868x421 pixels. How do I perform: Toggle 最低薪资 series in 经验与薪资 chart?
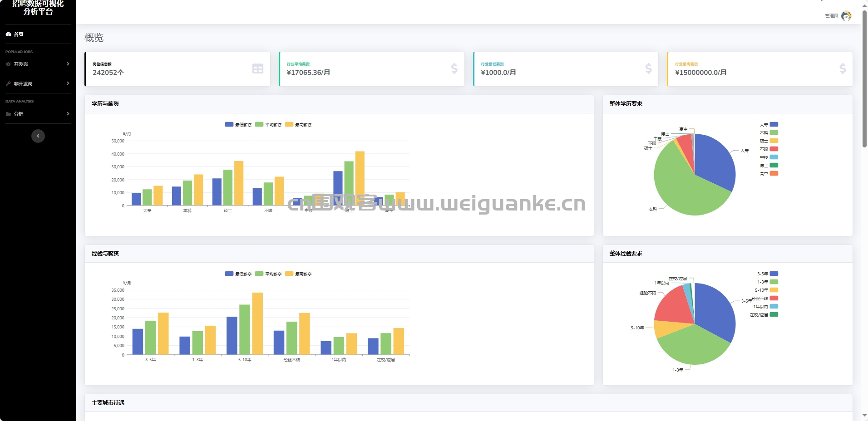[238, 274]
